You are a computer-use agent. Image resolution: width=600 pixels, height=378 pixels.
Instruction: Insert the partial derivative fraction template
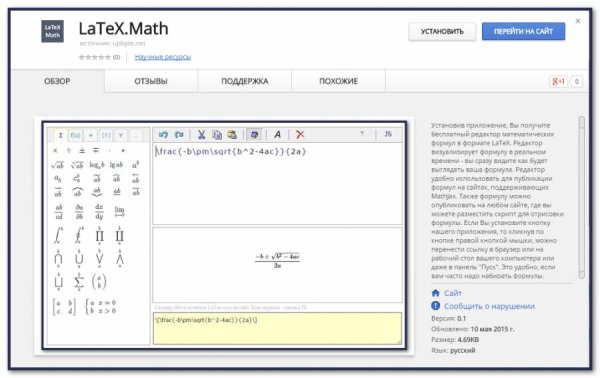click(79, 212)
